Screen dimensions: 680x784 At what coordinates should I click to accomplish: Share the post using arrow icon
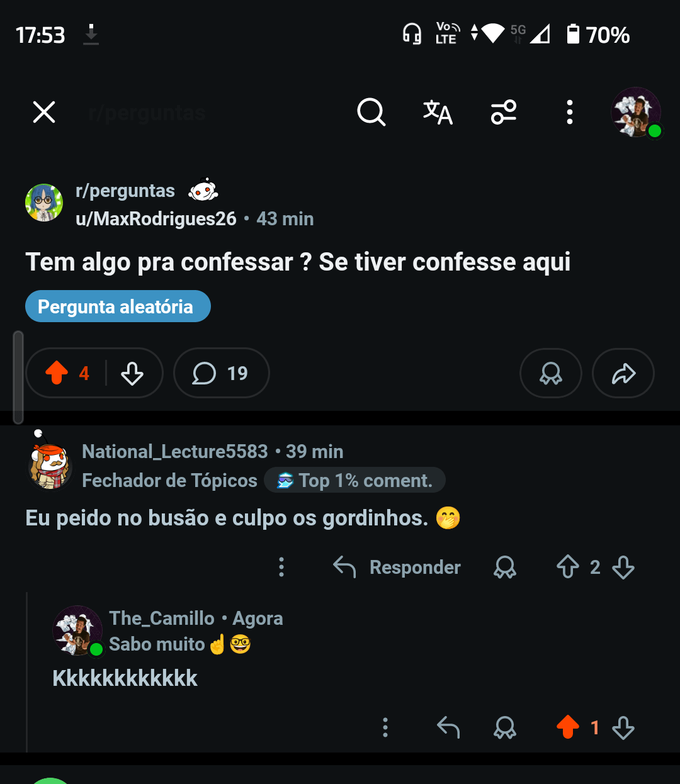623,373
